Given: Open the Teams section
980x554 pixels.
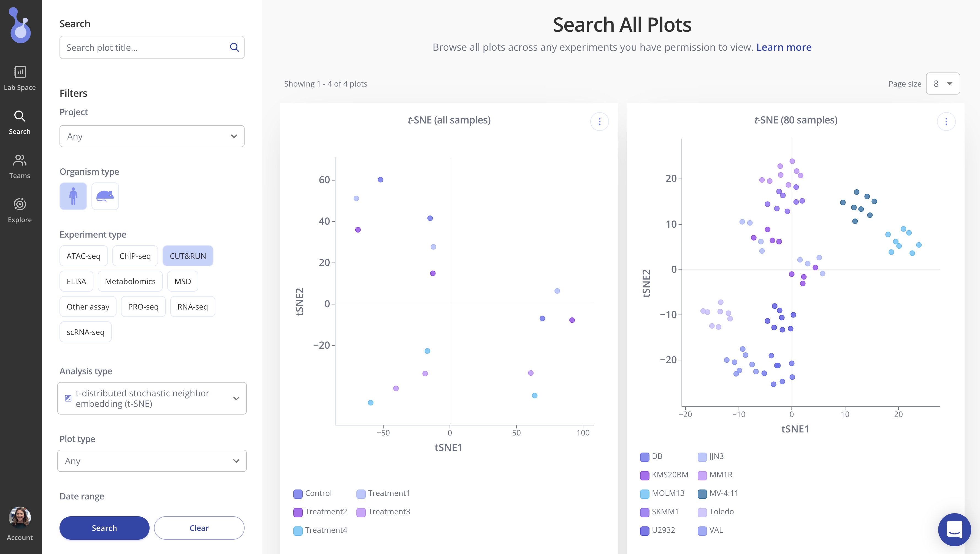Looking at the screenshot, I should coord(20,166).
